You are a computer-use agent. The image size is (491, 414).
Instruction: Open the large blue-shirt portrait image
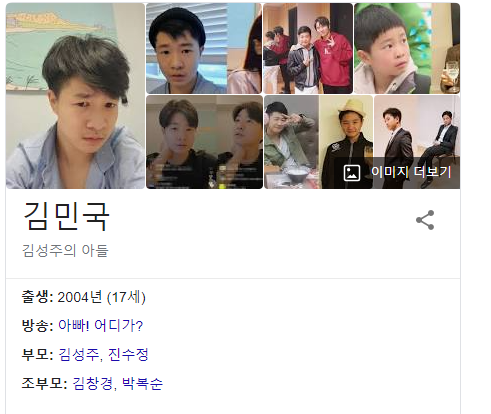pyautogui.click(x=75, y=96)
